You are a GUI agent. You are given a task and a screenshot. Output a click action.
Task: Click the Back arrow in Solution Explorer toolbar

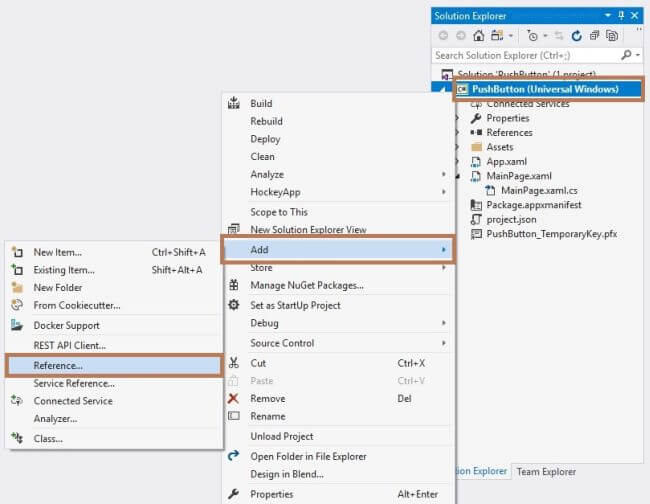click(x=443, y=35)
